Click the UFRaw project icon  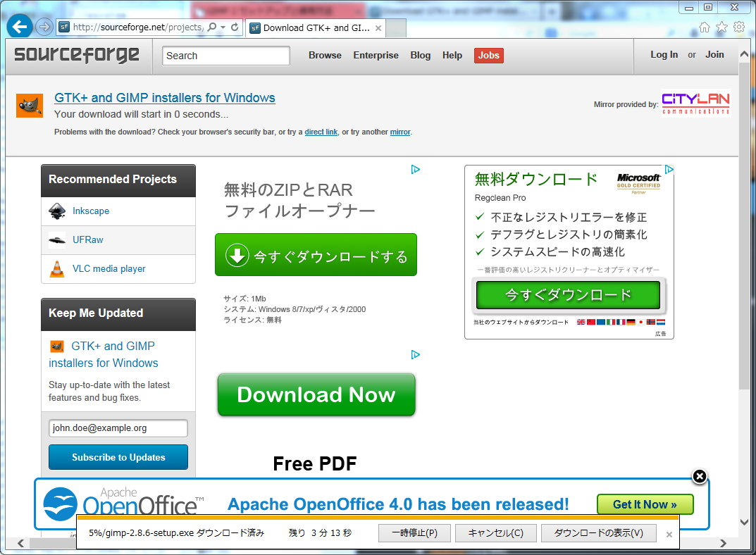pyautogui.click(x=57, y=240)
